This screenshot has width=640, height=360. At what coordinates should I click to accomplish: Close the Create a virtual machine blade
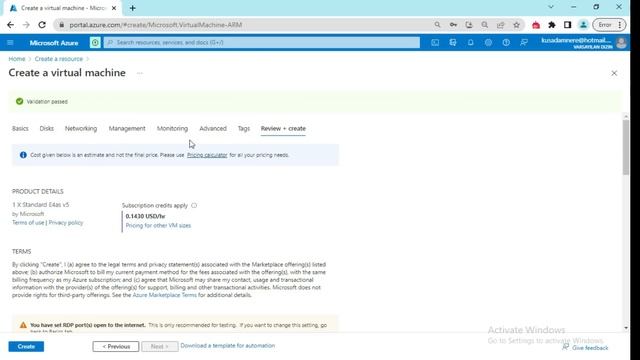[614, 73]
